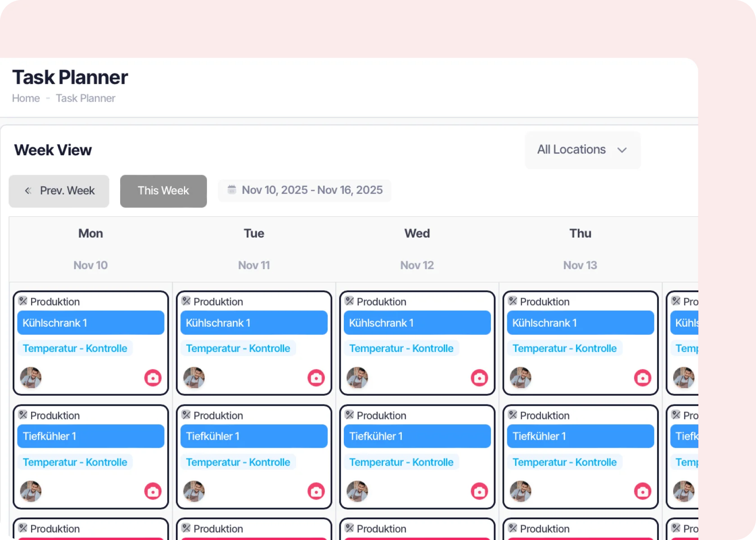This screenshot has height=540, width=756.
Task: Click camera icon on Tuesday Tiefkühler 1 card
Action: pos(316,491)
